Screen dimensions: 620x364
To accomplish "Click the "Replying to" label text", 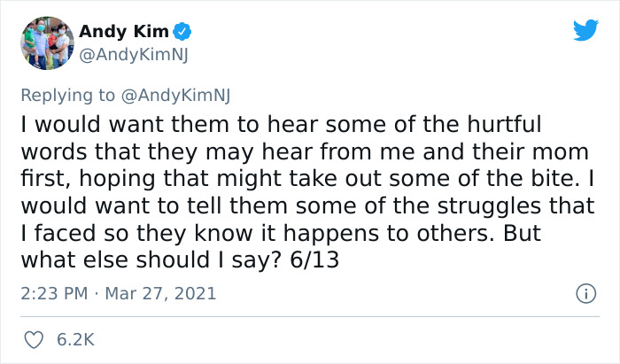I will pyautogui.click(x=67, y=96).
